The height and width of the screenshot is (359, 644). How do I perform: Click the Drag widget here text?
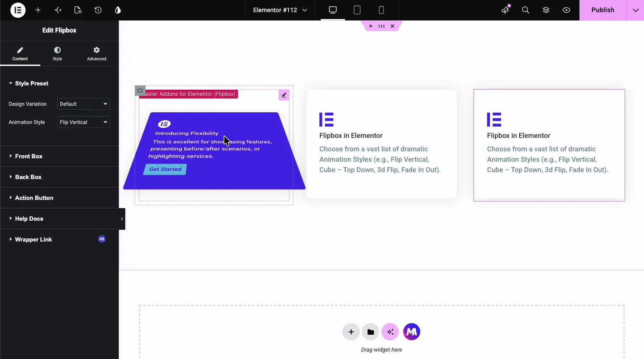(x=381, y=350)
